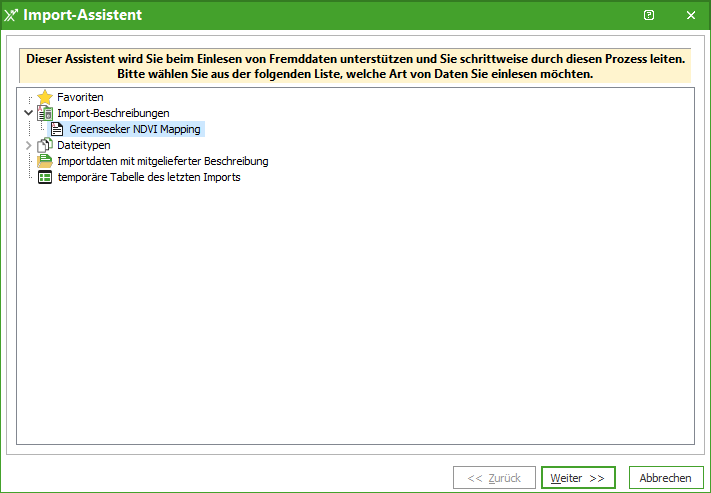Select the Favoriten entry
711x493 pixels.
80,98
